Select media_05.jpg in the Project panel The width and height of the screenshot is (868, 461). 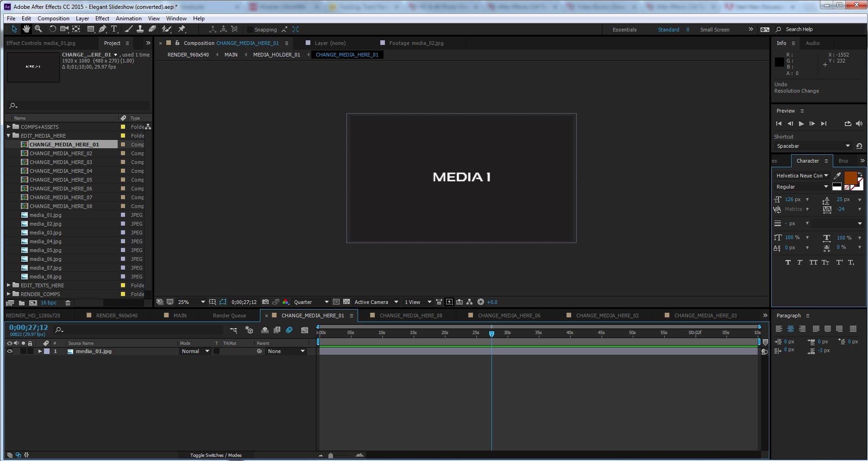click(x=45, y=250)
